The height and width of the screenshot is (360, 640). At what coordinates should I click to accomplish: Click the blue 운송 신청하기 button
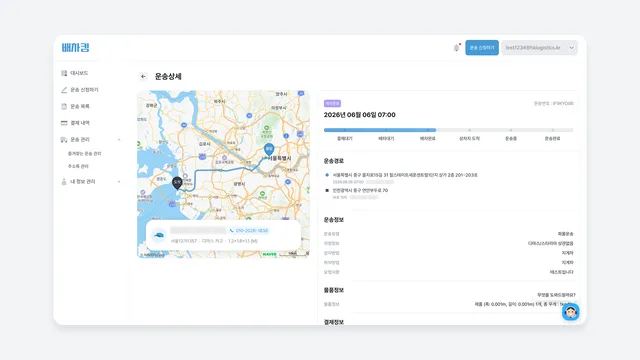point(482,48)
